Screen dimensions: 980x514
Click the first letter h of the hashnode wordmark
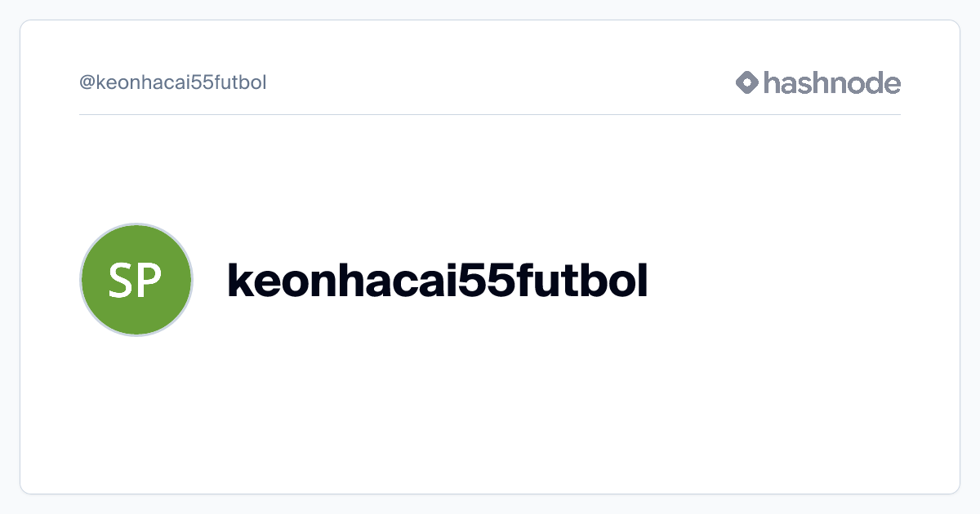pos(771,82)
